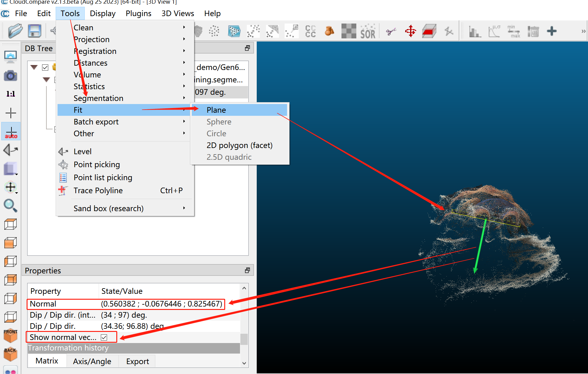The width and height of the screenshot is (588, 374).
Task: Open the Plugins menu
Action: tap(138, 14)
